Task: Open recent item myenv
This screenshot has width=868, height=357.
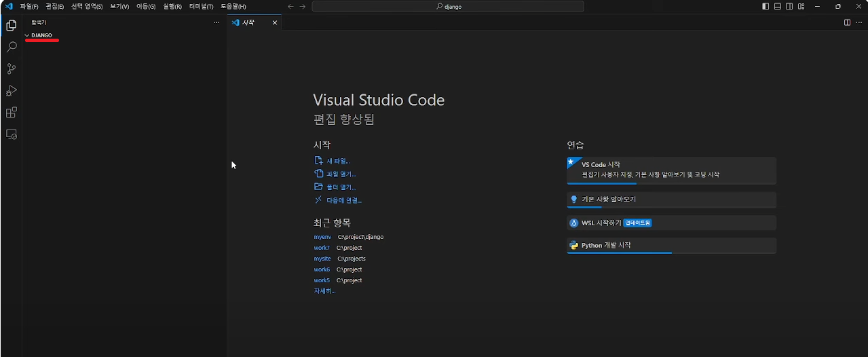Action: [322, 237]
